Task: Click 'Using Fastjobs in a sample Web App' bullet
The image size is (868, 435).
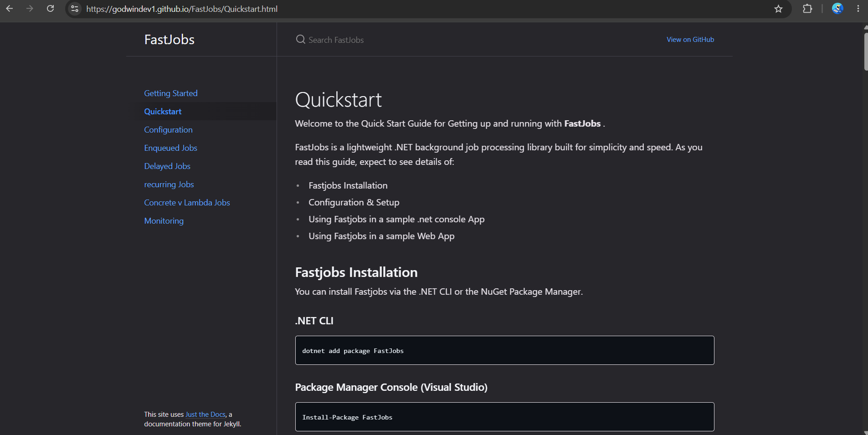Action: click(x=381, y=236)
